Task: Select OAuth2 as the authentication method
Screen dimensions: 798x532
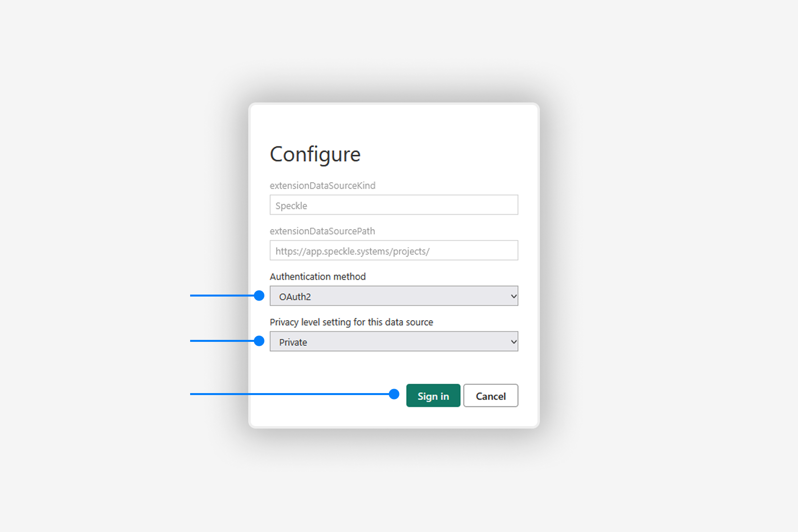Action: pos(394,296)
